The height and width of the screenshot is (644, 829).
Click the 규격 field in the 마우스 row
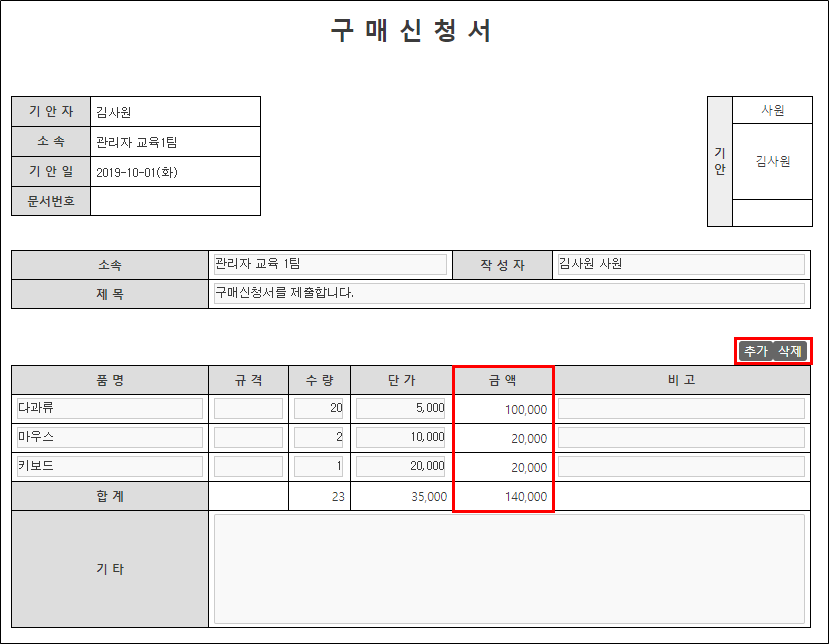[248, 437]
